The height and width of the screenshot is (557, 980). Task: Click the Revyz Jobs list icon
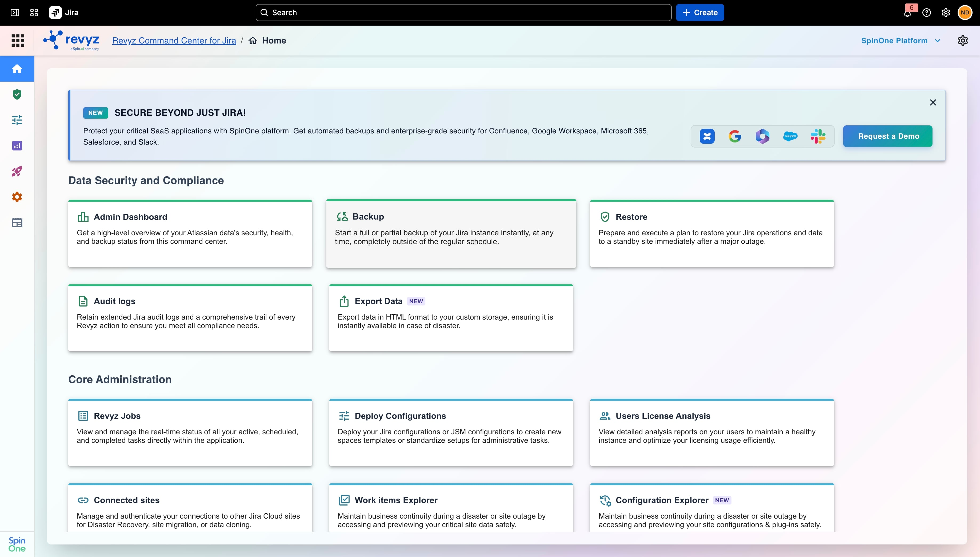pyautogui.click(x=83, y=416)
